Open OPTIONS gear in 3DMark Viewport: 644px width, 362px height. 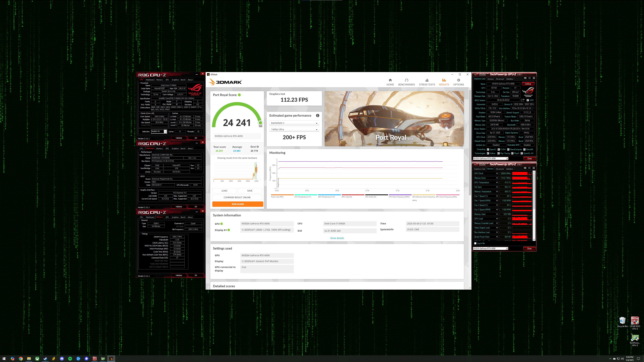tap(458, 82)
